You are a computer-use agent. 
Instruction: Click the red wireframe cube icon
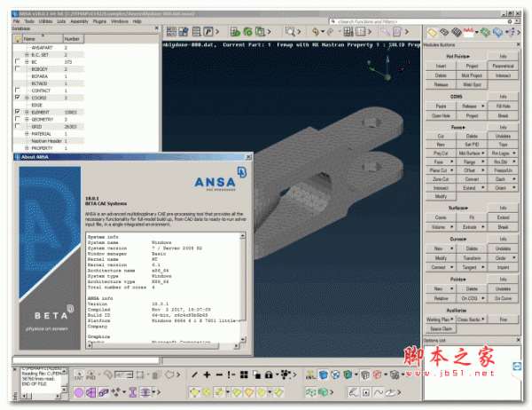(377, 375)
